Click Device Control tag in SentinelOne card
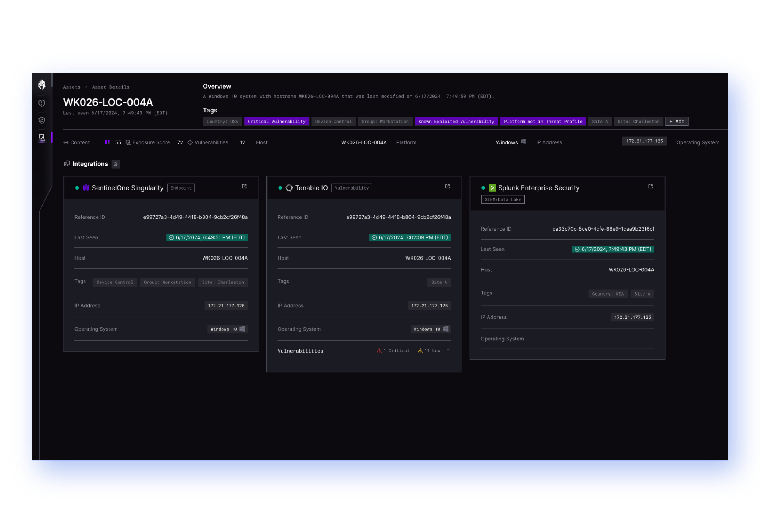Screen dimensions: 760x532 (x=115, y=282)
